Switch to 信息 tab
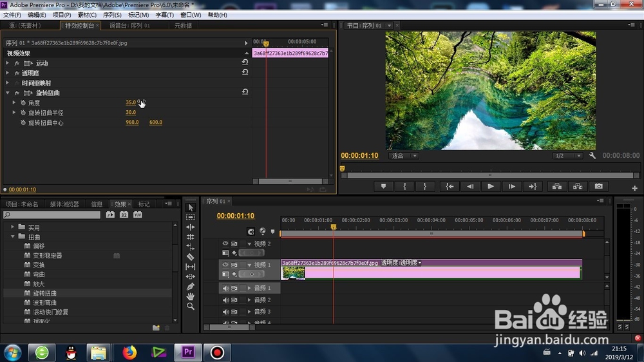The width and height of the screenshot is (644, 362). (x=97, y=204)
